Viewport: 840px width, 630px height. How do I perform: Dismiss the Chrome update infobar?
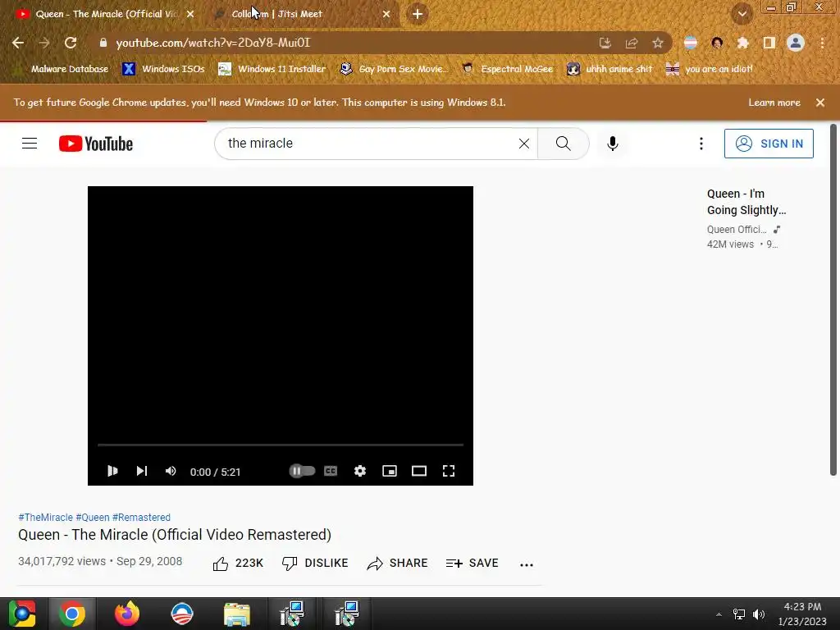point(820,103)
